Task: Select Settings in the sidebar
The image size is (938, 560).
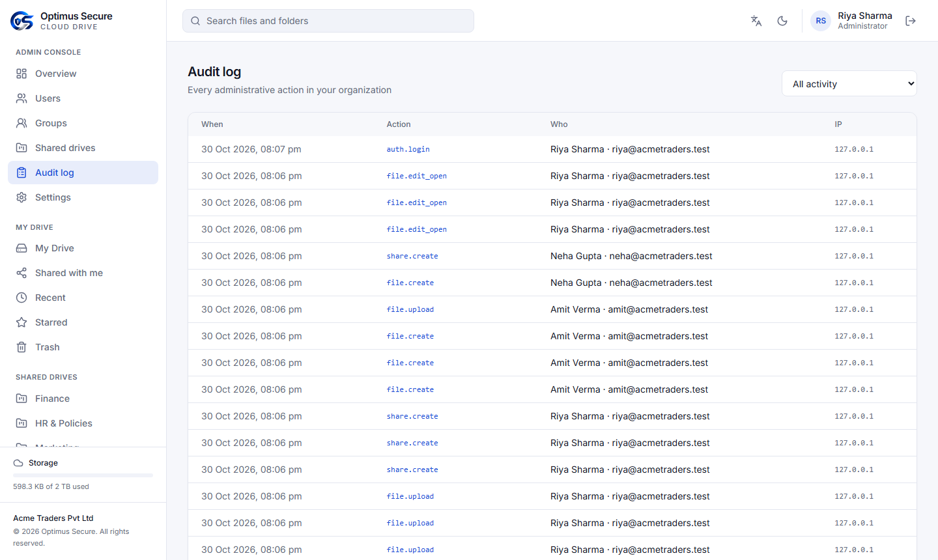Action: [83, 197]
